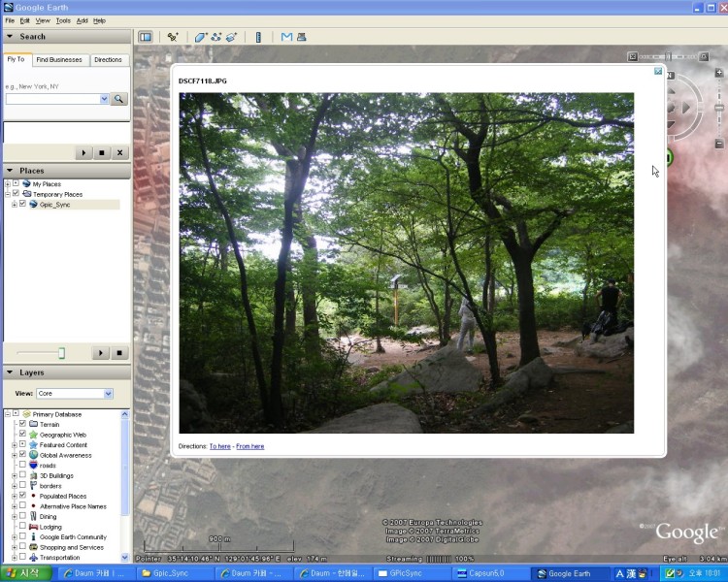Clear search results with X button
728x582 pixels.
point(119,152)
